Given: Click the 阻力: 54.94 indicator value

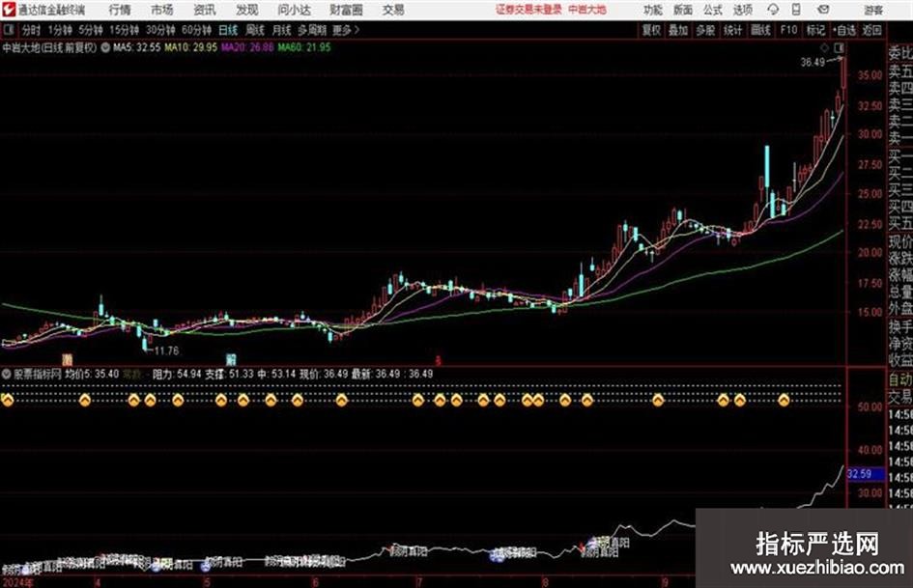Looking at the screenshot, I should (x=177, y=374).
